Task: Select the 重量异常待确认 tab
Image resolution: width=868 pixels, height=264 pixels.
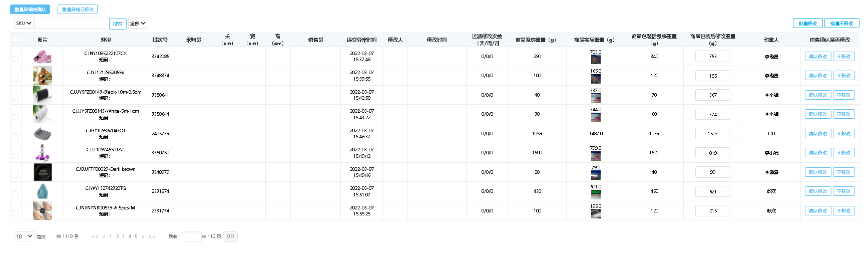Action: (x=30, y=10)
